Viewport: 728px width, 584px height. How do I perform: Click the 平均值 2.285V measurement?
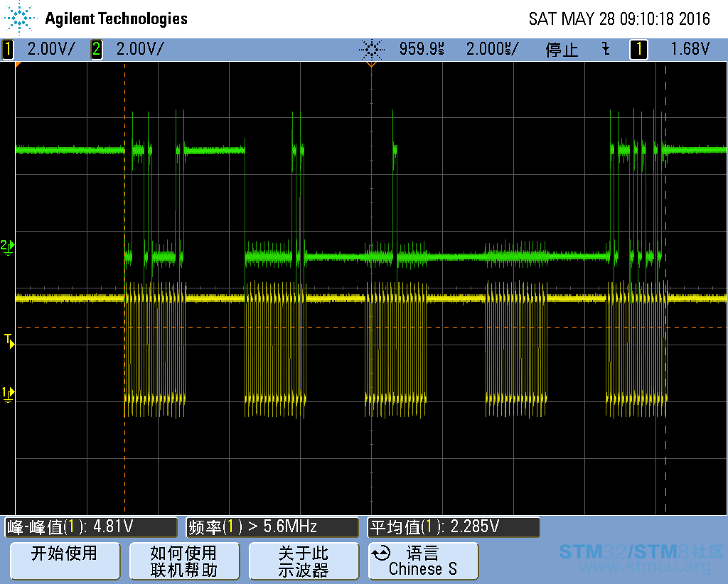[453, 527]
